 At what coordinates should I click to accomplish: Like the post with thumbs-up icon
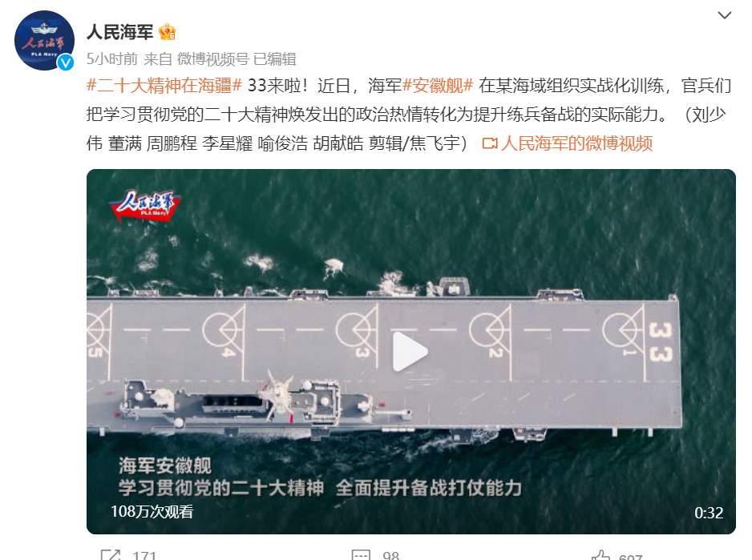(600, 555)
